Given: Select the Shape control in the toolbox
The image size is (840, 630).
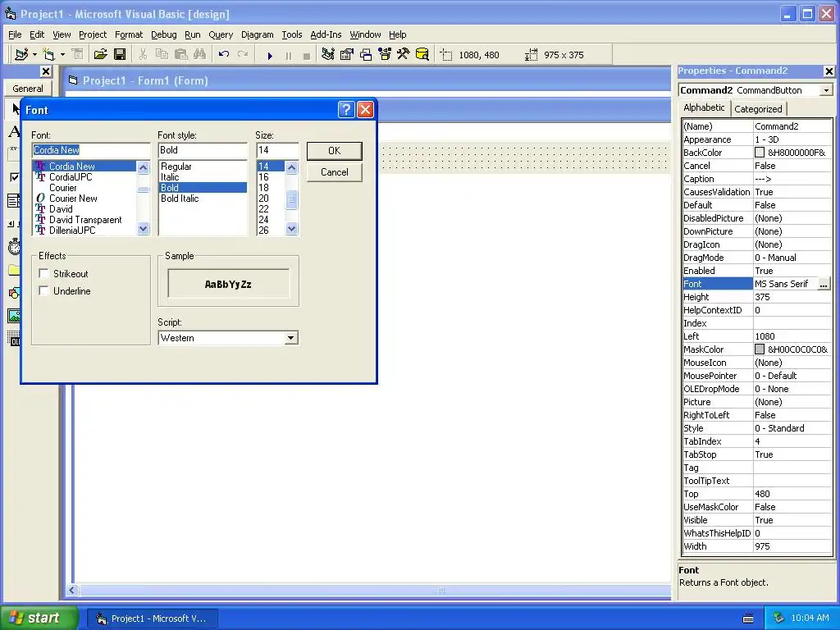Looking at the screenshot, I should point(15,293).
